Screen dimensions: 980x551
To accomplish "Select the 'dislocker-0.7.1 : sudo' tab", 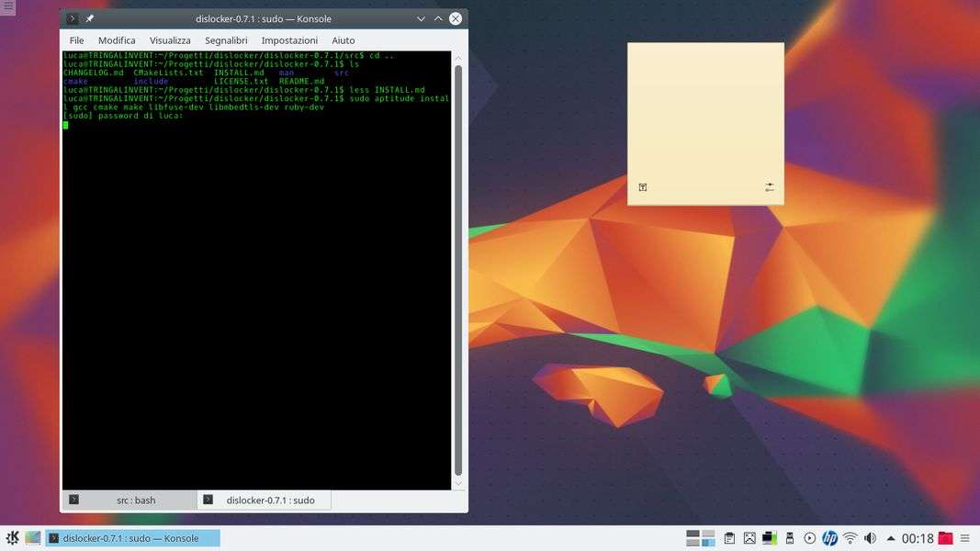I will coord(264,500).
